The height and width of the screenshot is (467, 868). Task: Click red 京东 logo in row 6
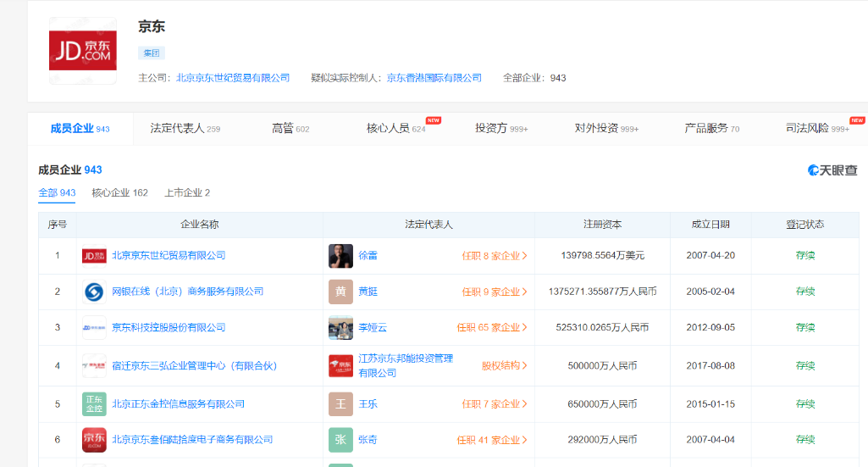click(x=94, y=440)
